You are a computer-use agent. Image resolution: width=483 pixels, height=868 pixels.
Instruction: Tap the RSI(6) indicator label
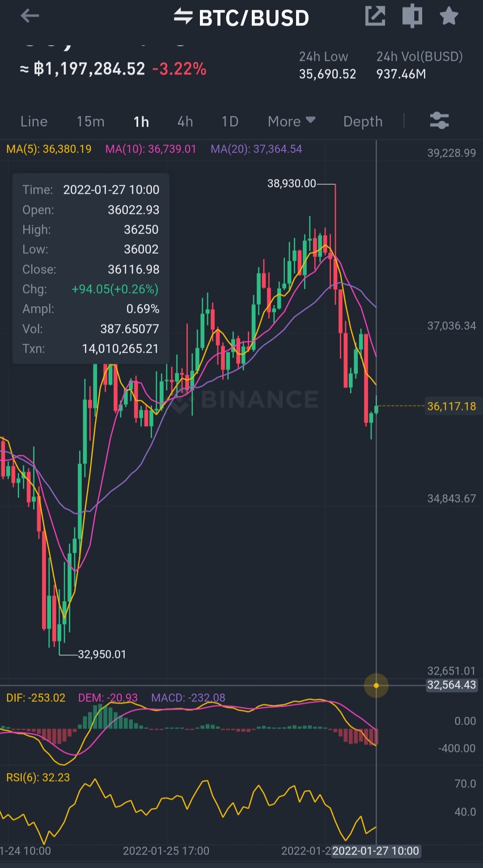pos(38,777)
